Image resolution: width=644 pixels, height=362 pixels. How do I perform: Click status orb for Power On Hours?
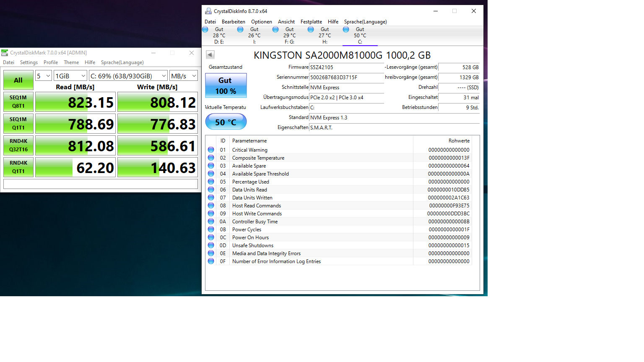point(211,237)
